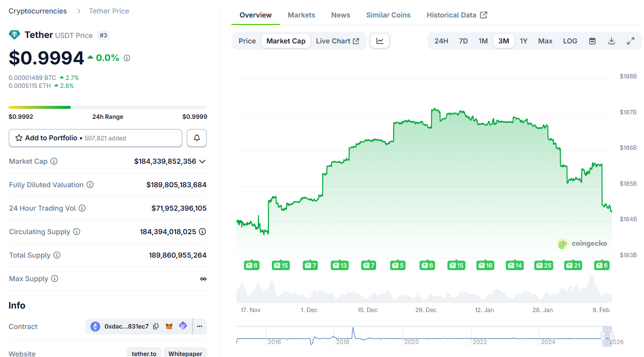644x357 pixels.
Task: Click the 25 announcements marker on the chart
Action: [543, 265]
